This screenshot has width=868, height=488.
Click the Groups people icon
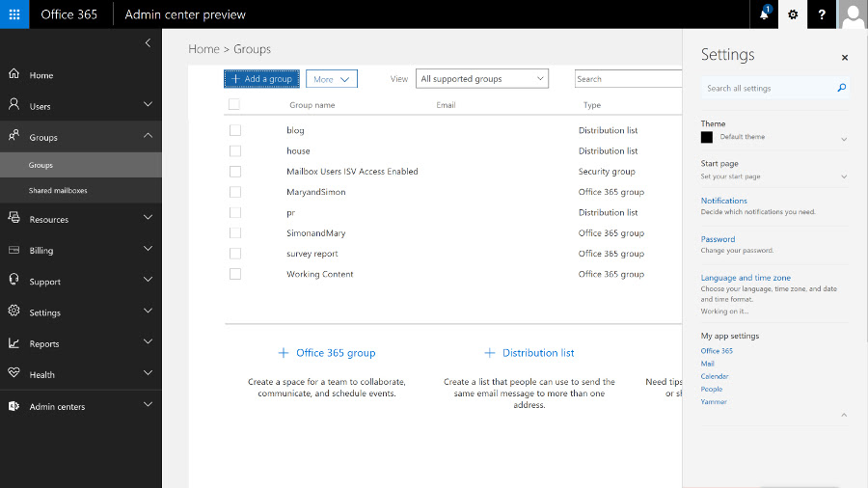click(x=14, y=135)
